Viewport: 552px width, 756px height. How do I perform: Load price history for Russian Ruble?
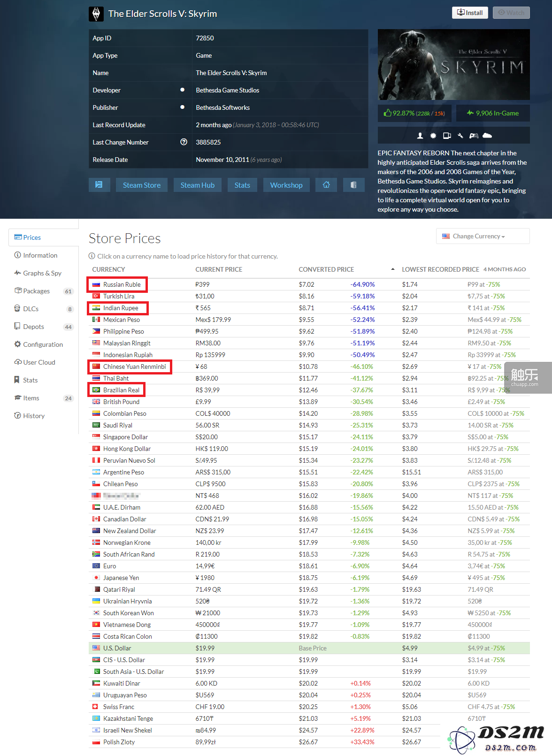pyautogui.click(x=122, y=284)
